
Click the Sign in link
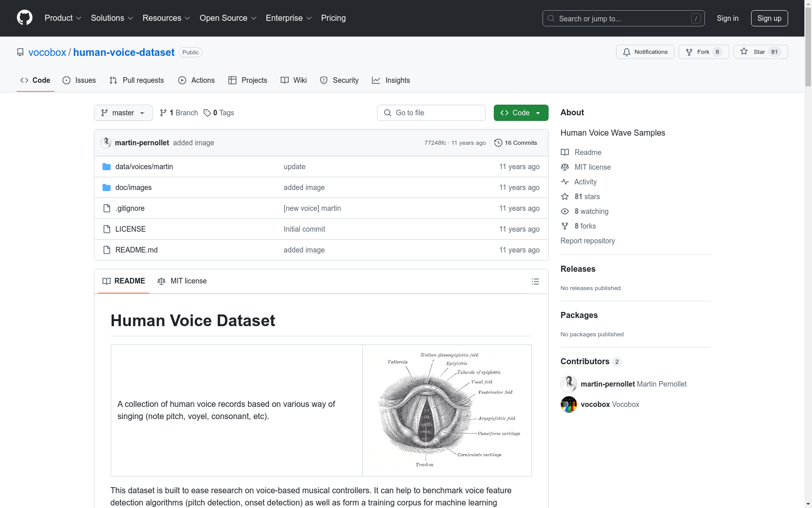point(728,18)
